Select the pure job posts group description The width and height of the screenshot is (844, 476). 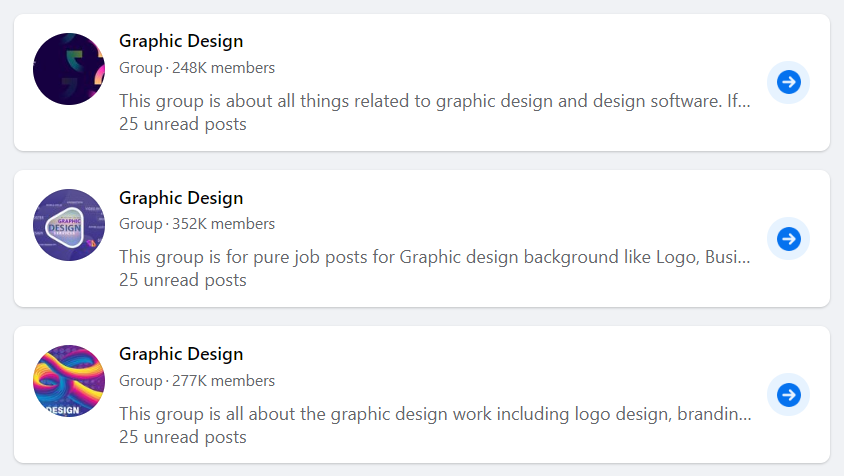tap(434, 257)
